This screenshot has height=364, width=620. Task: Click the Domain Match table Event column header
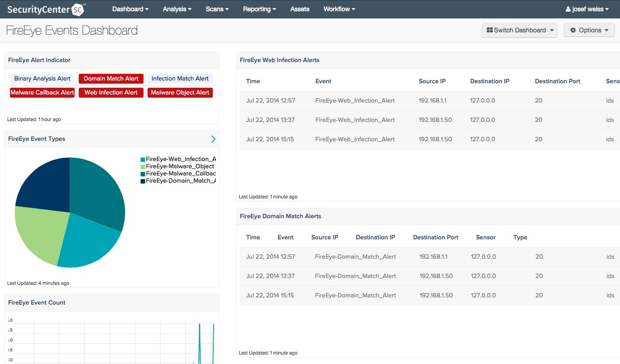tap(285, 238)
